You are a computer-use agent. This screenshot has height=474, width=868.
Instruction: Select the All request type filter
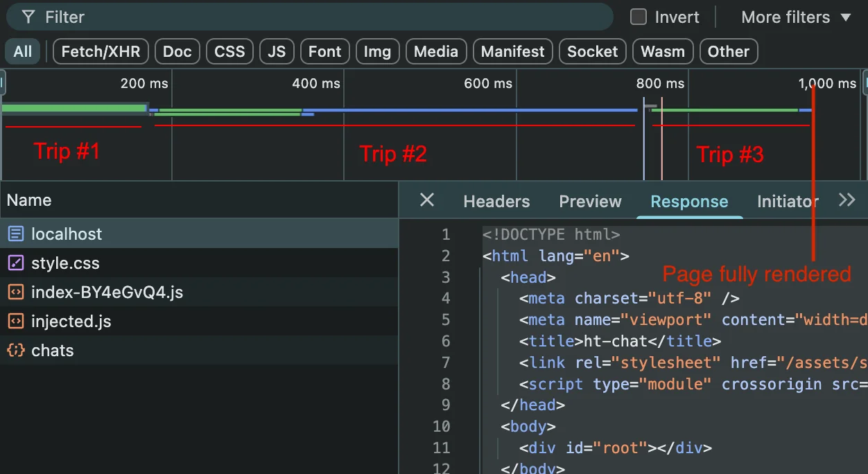tap(23, 51)
